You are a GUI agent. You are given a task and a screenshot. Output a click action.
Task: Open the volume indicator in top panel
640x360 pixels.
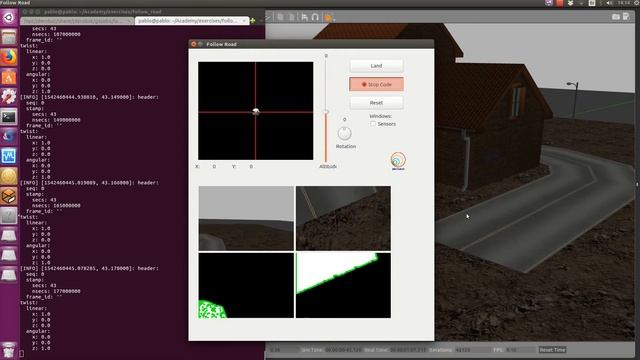pos(609,3)
